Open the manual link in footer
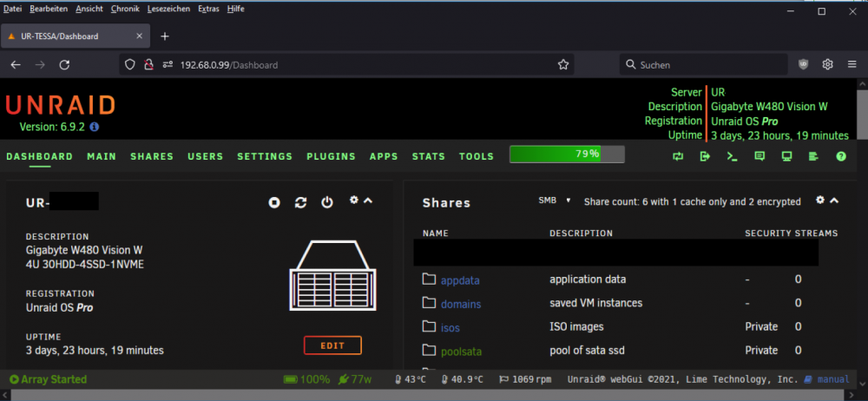This screenshot has height=401, width=868. point(833,380)
